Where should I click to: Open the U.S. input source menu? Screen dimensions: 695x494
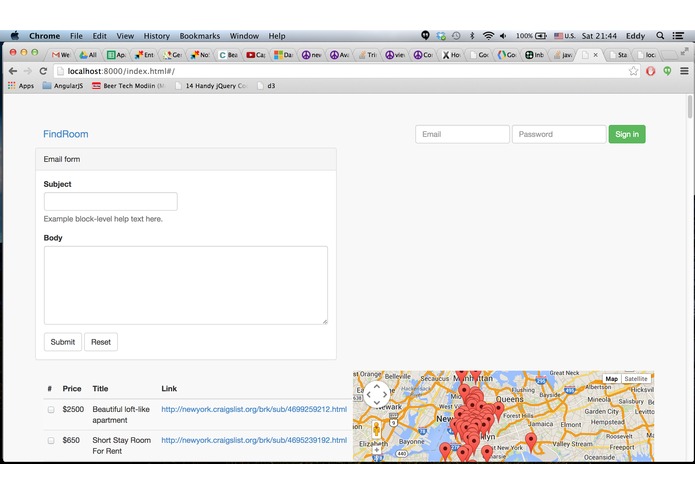(564, 36)
